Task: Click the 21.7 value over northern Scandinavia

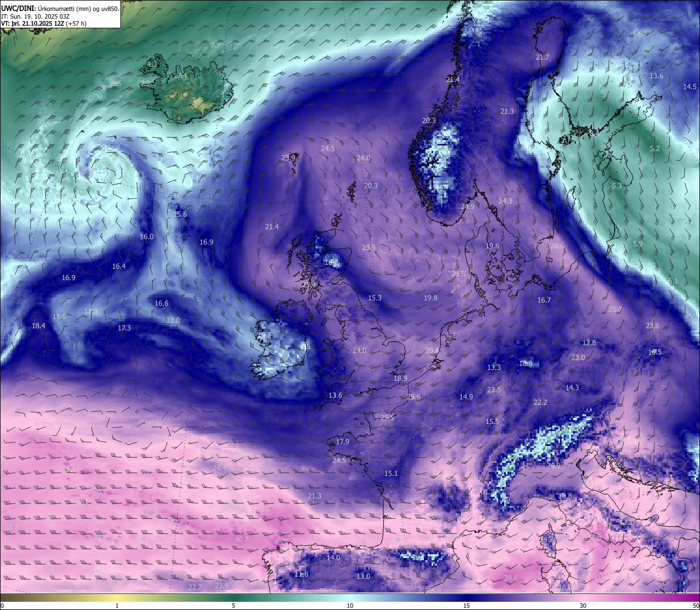Action: tap(542, 57)
